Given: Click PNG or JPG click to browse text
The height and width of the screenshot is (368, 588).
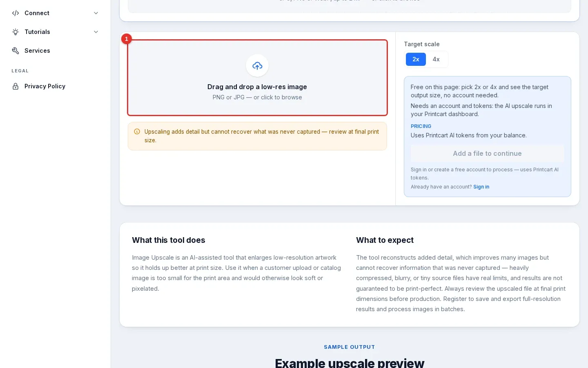Looking at the screenshot, I should tap(257, 97).
